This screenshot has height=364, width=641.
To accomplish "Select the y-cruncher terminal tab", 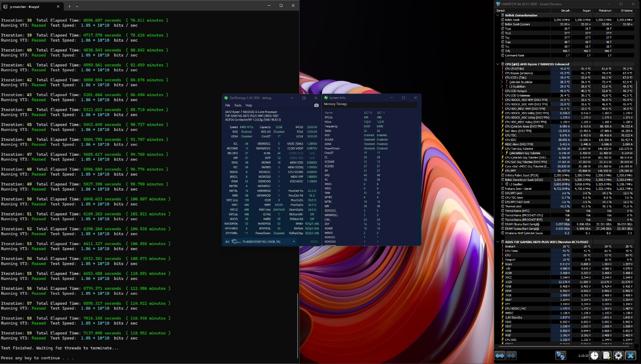I will coord(32,6).
